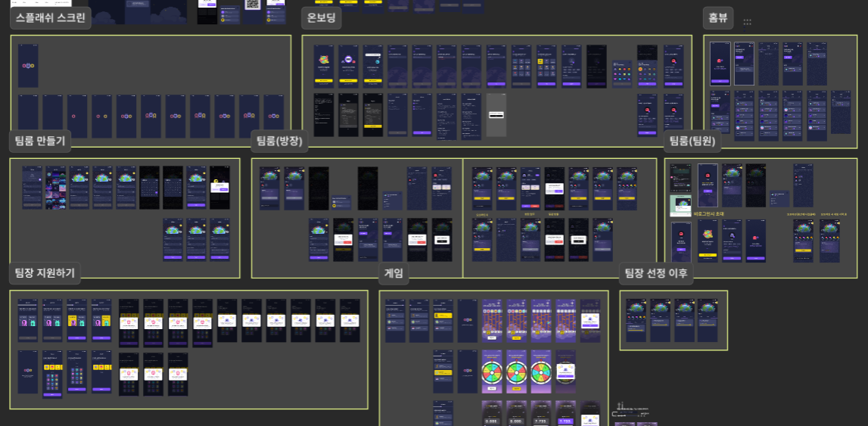The width and height of the screenshot is (868, 426).
Task: Select the 팀룸 만들기 section label
Action: (x=40, y=141)
